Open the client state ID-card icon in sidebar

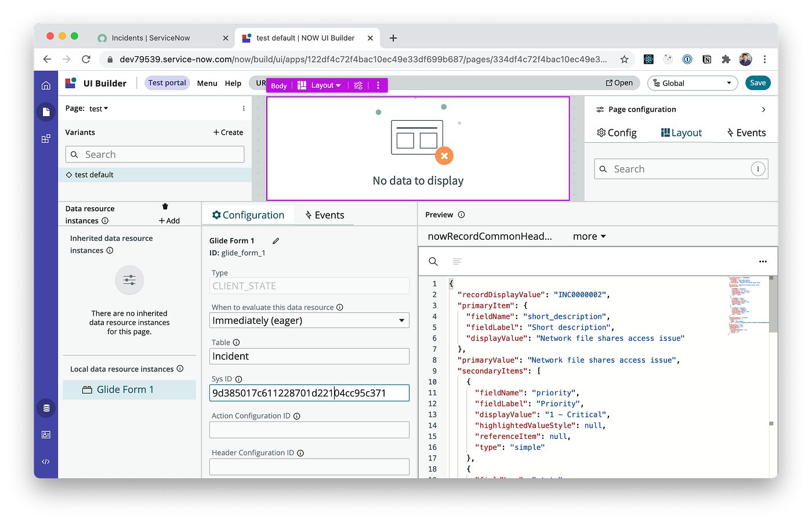pos(46,435)
